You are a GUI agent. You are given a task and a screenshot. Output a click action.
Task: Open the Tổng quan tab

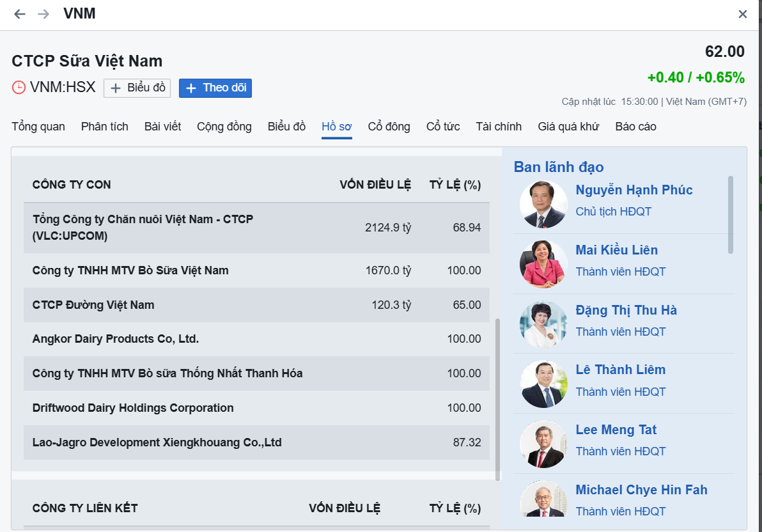click(38, 127)
